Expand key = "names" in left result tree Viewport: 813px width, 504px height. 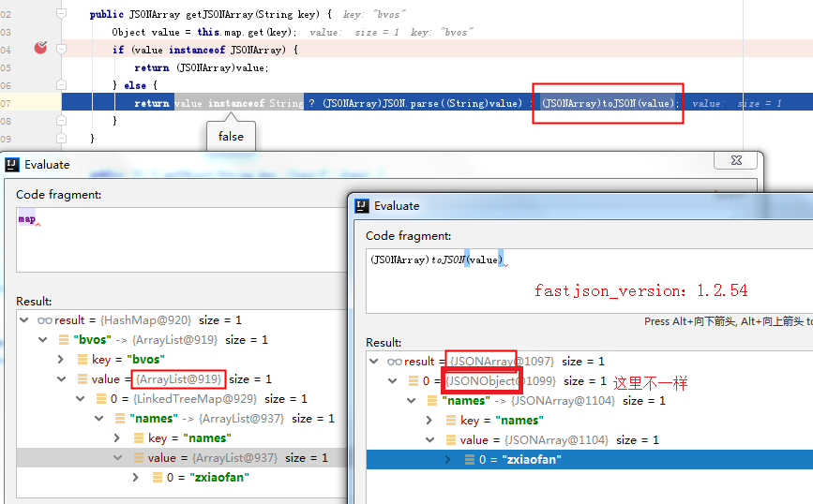pos(117,438)
